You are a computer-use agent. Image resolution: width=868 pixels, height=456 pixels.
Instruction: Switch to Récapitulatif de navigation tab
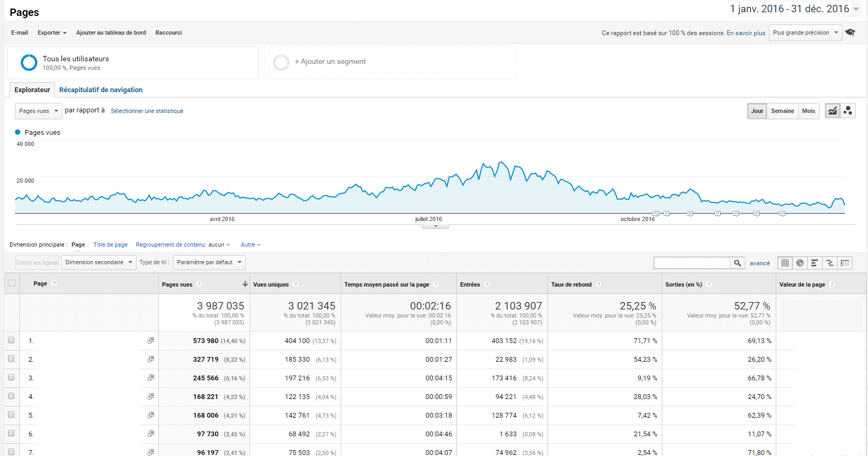tap(101, 90)
